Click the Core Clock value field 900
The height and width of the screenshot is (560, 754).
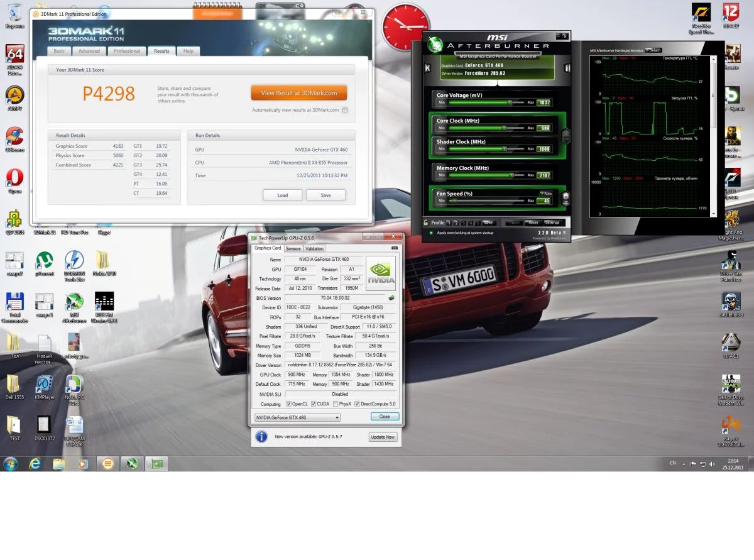pos(544,128)
